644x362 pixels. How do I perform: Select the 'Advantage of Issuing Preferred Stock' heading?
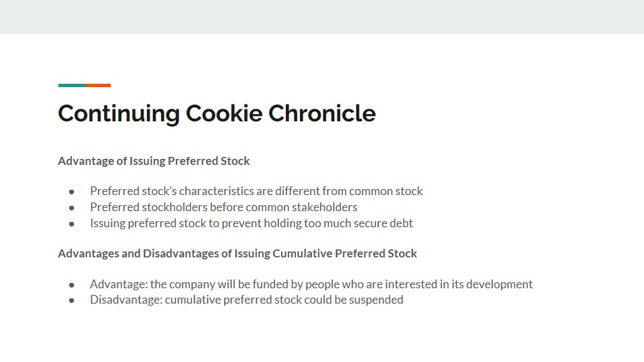pos(154,161)
